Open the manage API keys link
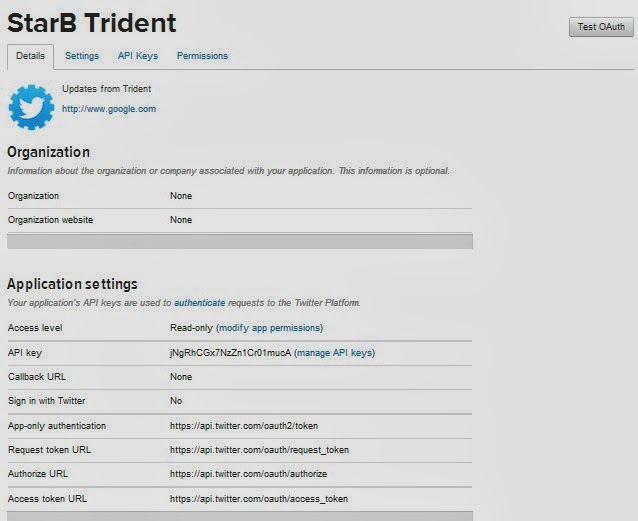638x521 pixels. pyautogui.click(x=336, y=352)
